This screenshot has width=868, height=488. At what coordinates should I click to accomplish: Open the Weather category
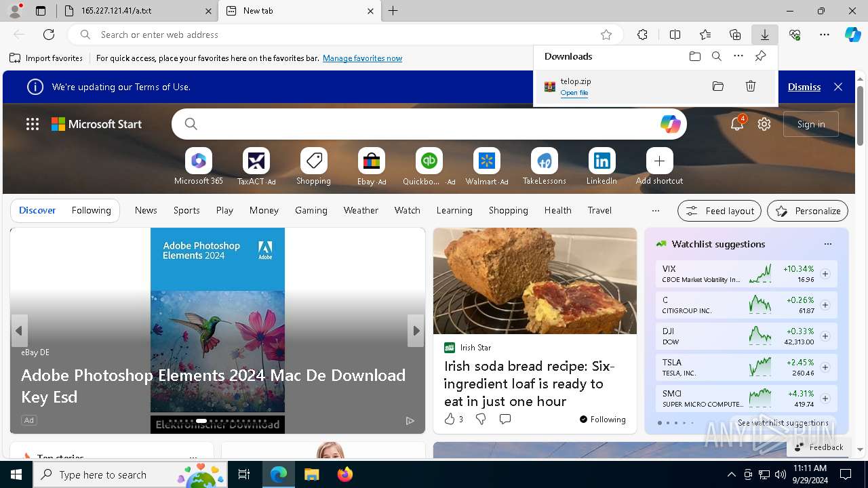[361, 210]
